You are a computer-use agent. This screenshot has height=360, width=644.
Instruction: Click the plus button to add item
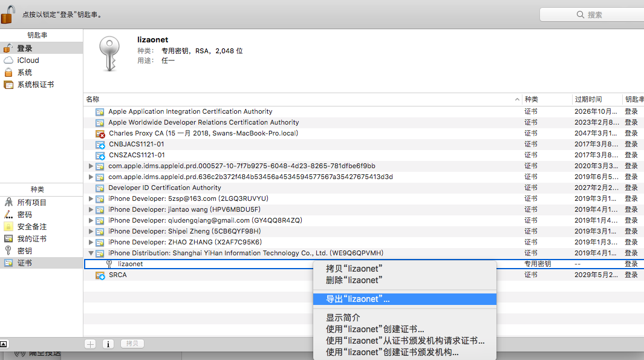90,344
